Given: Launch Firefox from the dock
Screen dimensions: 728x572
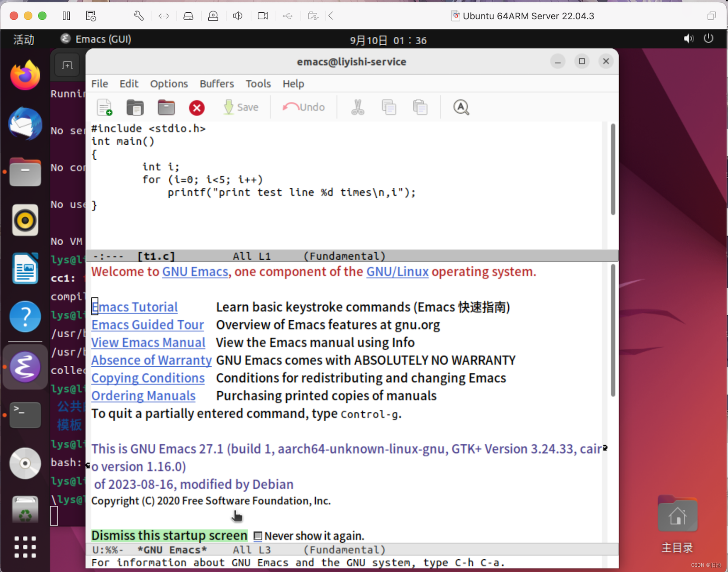Looking at the screenshot, I should (25, 75).
